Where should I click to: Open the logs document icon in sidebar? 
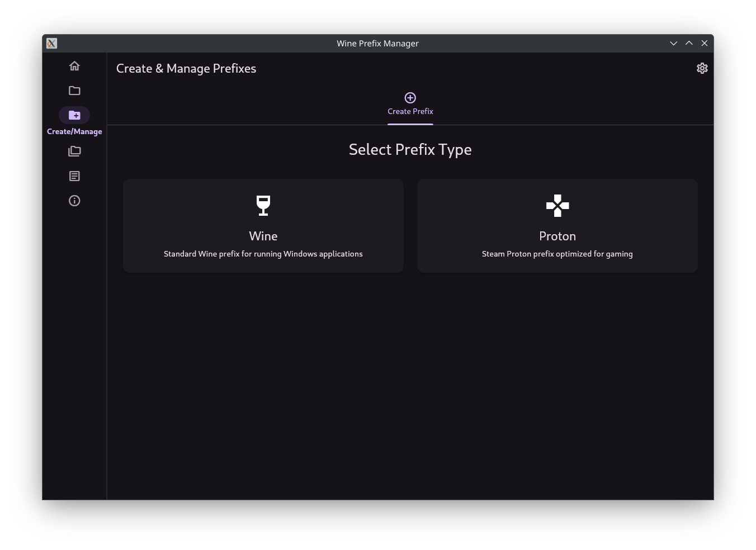(74, 176)
